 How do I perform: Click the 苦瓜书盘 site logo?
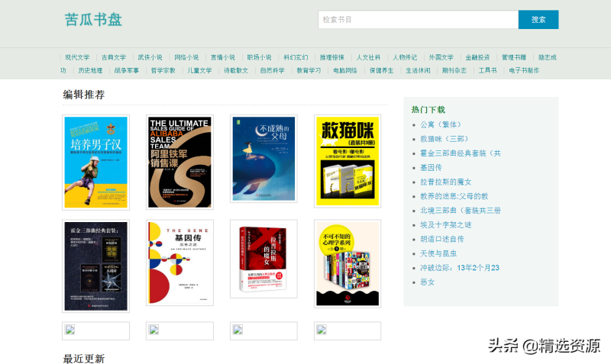click(x=93, y=20)
